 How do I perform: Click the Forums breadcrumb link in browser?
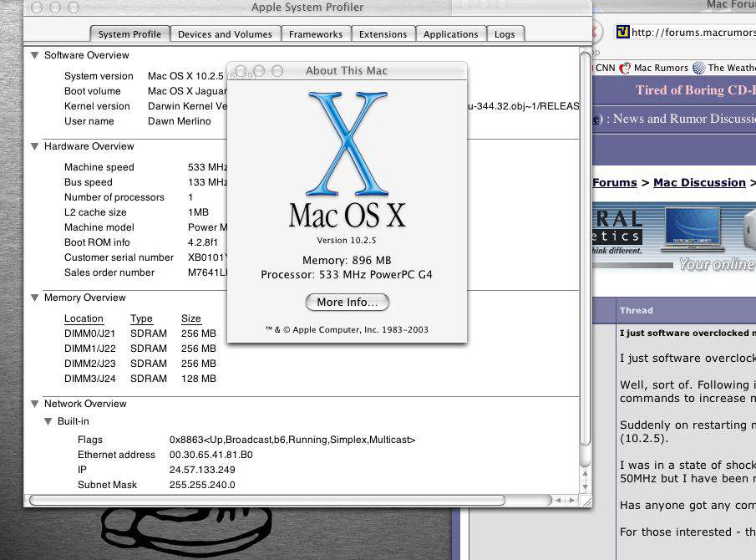coord(615,183)
